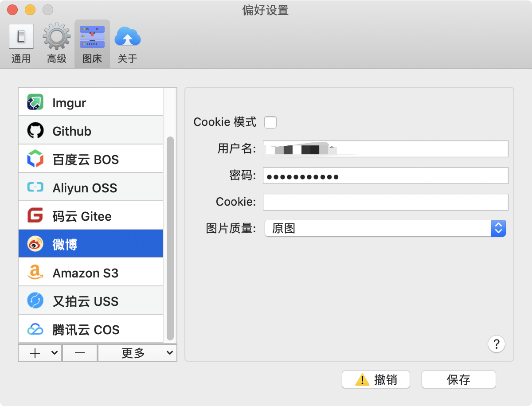Viewport: 532px width, 406px height.
Task: Select the Github host row
Action: point(91,131)
